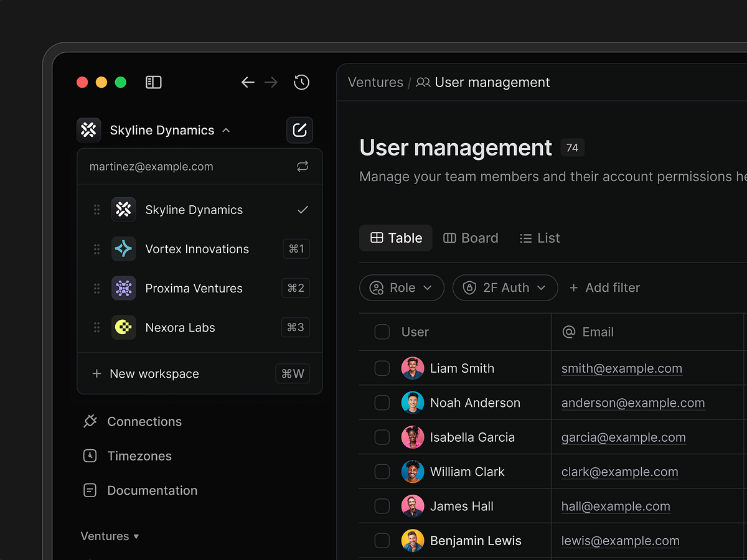Click Noah Anderson's avatar

pos(413,403)
